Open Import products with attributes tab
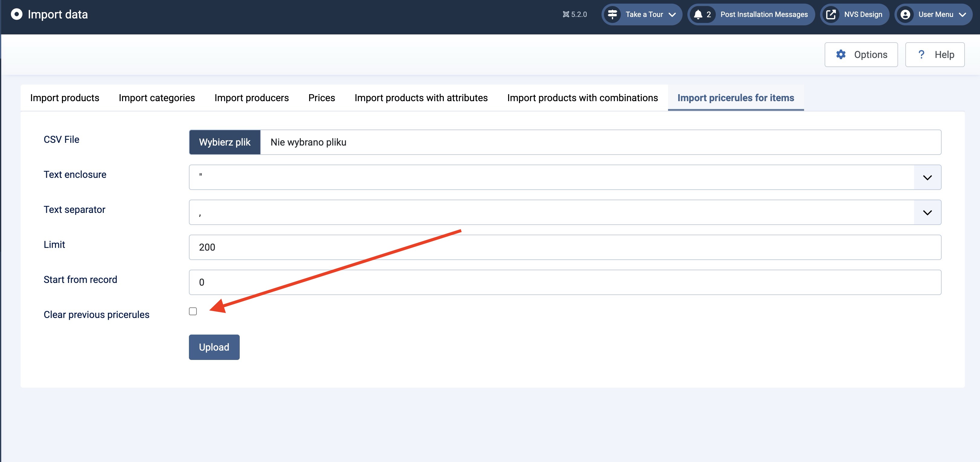980x462 pixels. 421,98
